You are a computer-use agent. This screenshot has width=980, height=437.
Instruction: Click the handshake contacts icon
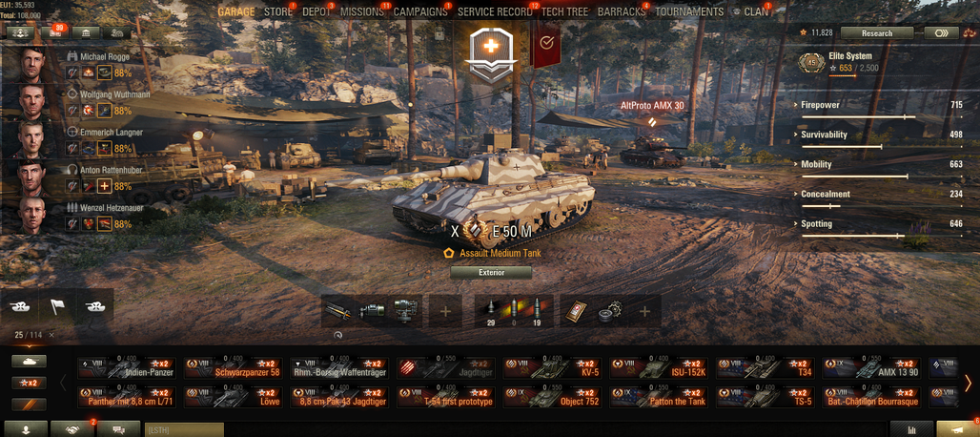point(71,429)
